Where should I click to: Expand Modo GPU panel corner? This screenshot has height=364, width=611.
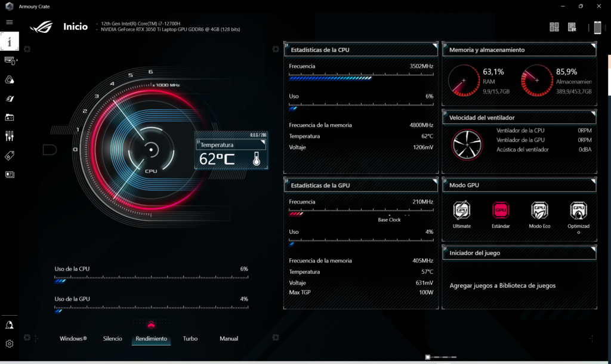593,181
